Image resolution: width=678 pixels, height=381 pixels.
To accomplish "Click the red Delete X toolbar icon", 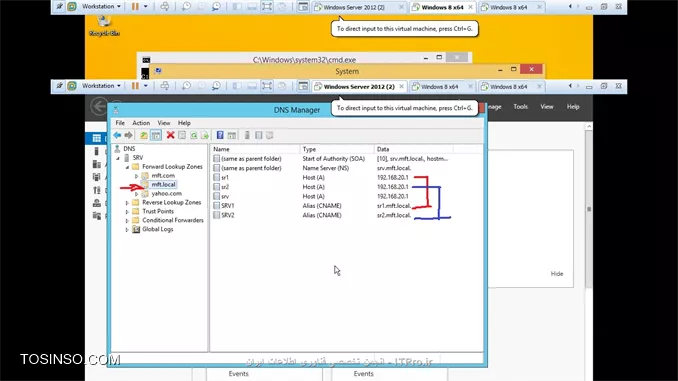I will click(170, 135).
